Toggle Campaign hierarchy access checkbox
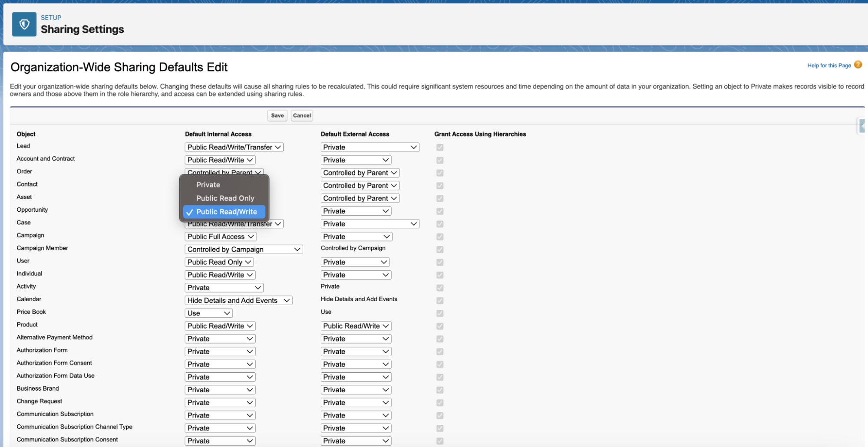The width and height of the screenshot is (868, 447). point(440,237)
